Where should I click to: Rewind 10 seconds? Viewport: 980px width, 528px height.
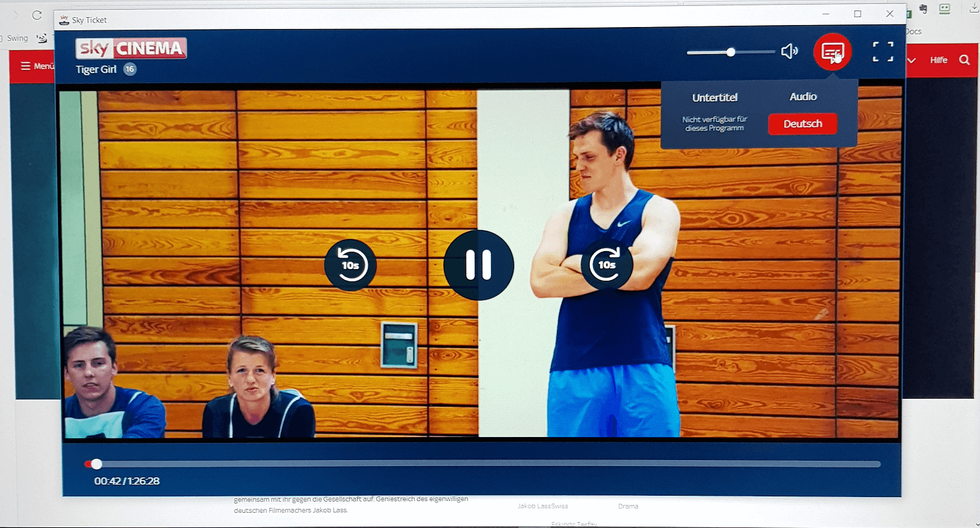point(351,265)
